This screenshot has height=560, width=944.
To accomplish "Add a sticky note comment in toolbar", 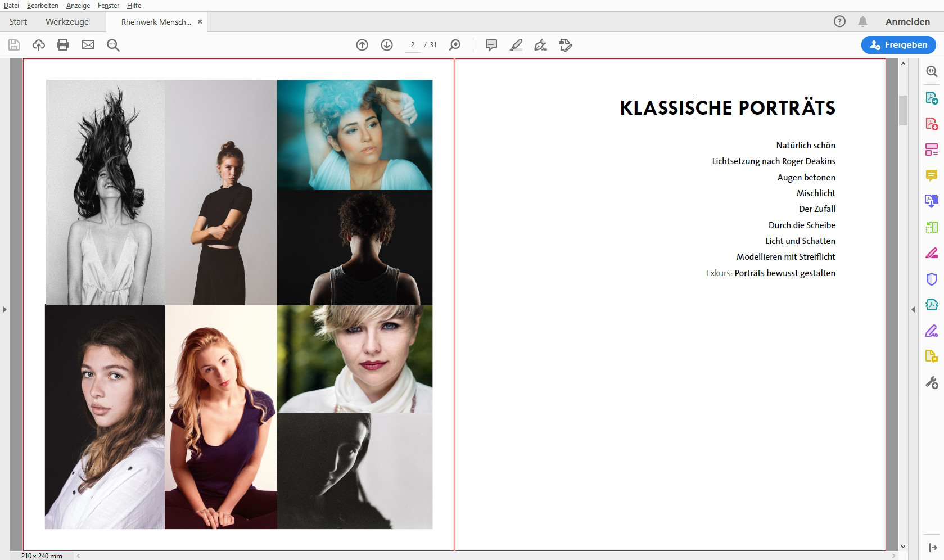I will (x=491, y=45).
